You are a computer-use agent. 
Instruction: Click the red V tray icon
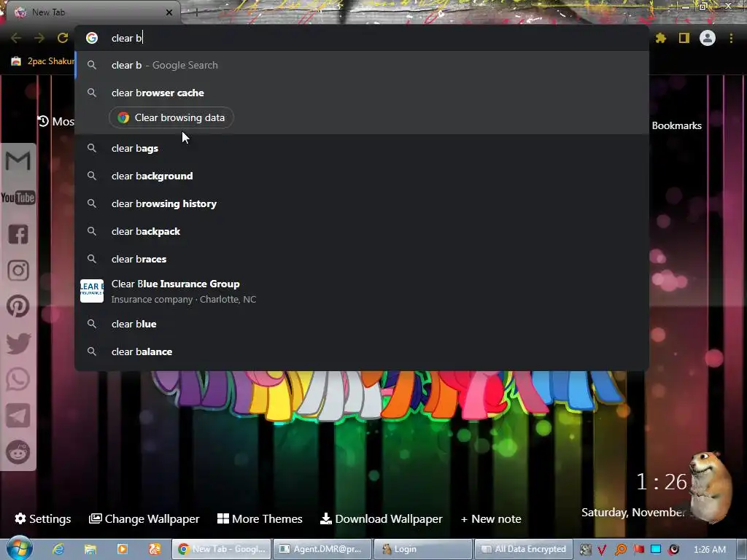click(x=602, y=550)
